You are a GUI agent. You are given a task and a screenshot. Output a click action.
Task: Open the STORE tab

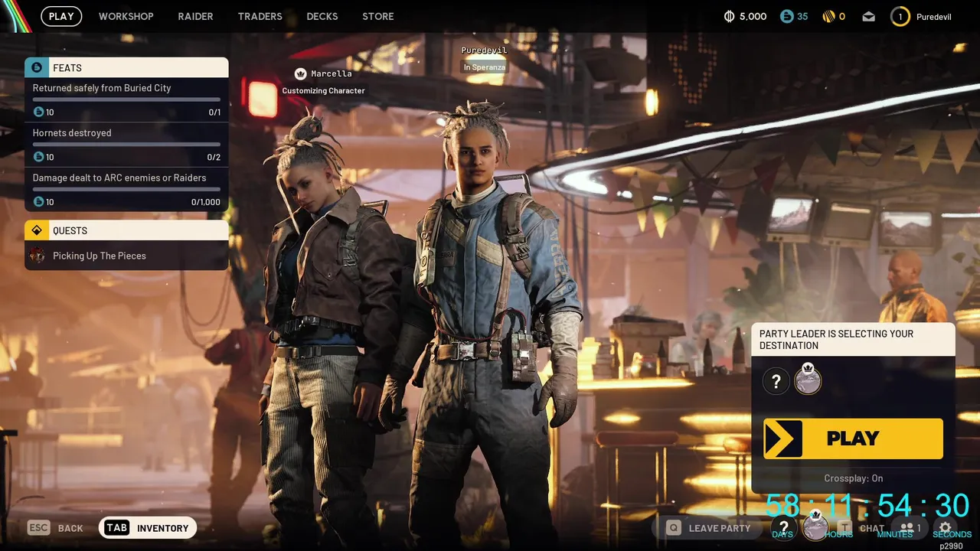point(378,16)
